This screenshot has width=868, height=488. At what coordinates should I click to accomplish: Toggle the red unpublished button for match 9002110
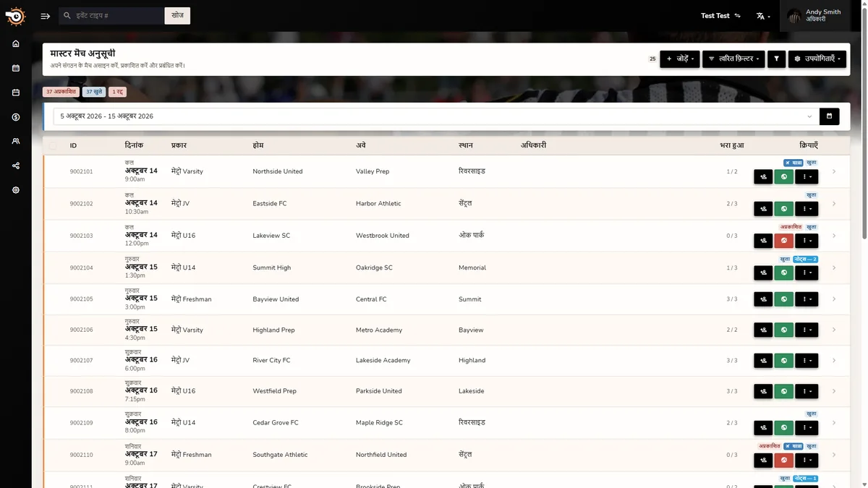[x=784, y=460]
